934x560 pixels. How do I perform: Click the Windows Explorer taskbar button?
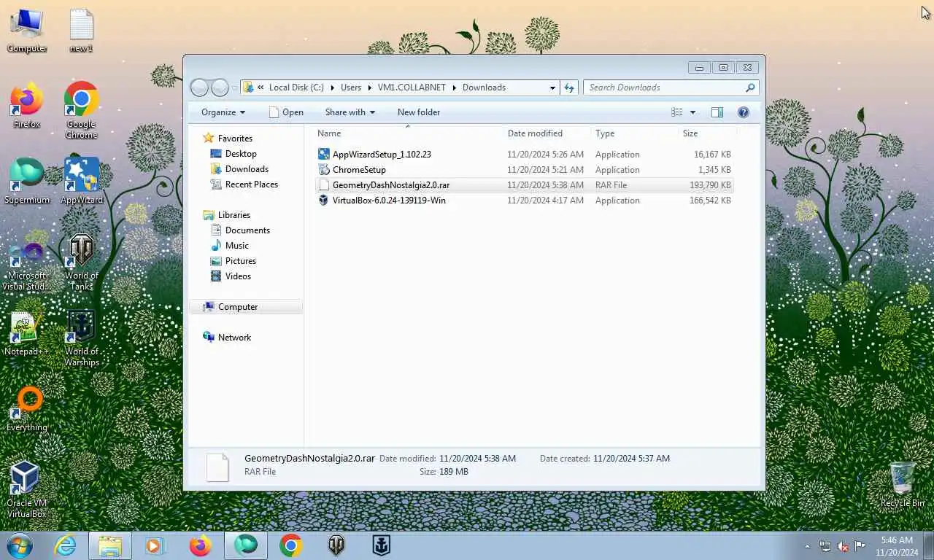tap(110, 545)
